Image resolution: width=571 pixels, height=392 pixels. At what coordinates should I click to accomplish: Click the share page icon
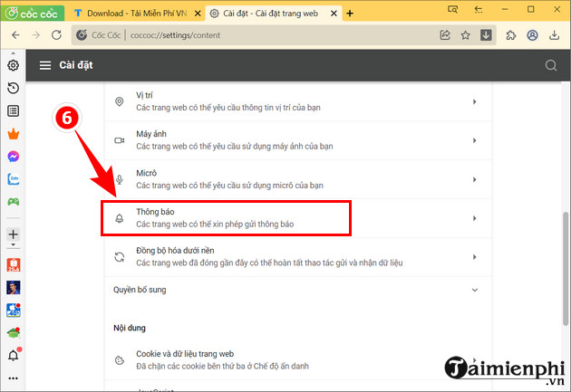[445, 35]
